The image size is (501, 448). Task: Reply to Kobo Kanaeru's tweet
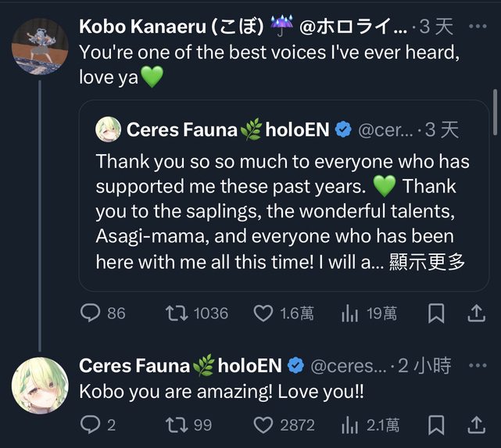91,314
